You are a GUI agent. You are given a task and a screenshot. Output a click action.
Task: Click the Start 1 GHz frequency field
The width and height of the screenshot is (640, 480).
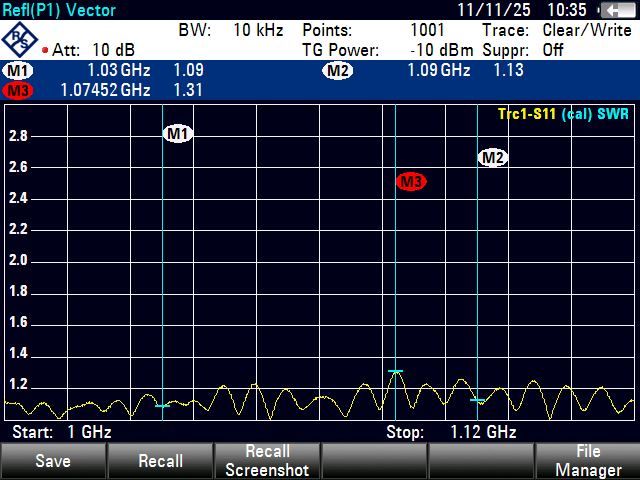tap(62, 432)
